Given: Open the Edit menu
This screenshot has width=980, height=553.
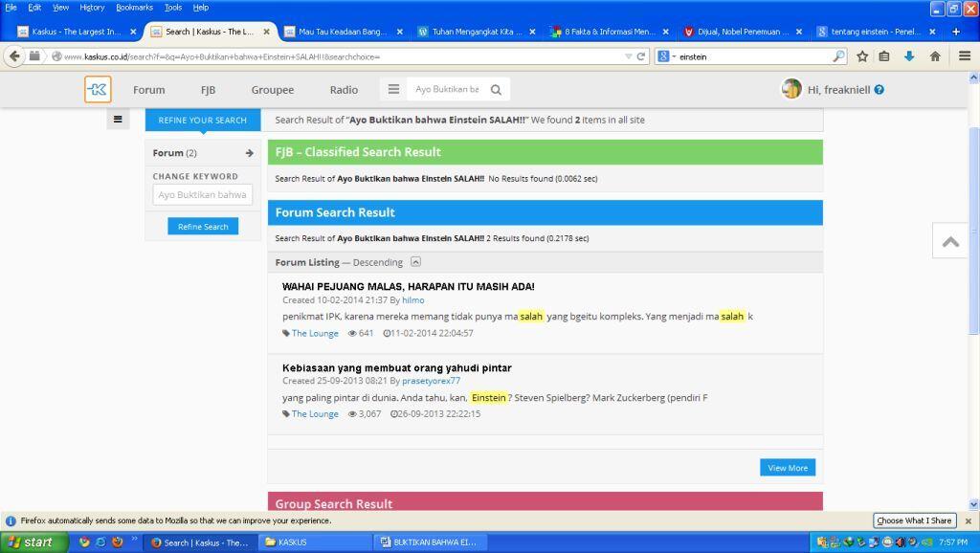Looking at the screenshot, I should [34, 8].
